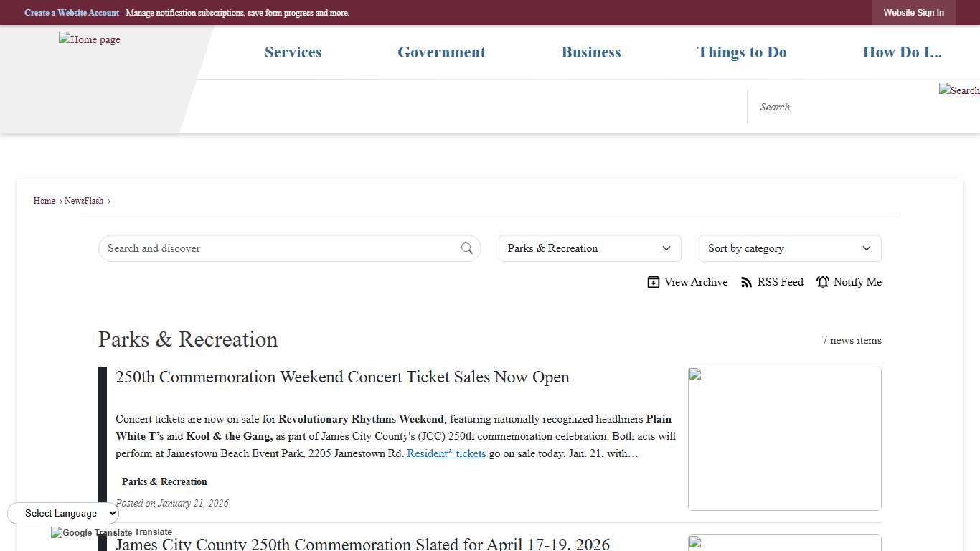
Task: Click the Home page logo image
Action: 90,40
